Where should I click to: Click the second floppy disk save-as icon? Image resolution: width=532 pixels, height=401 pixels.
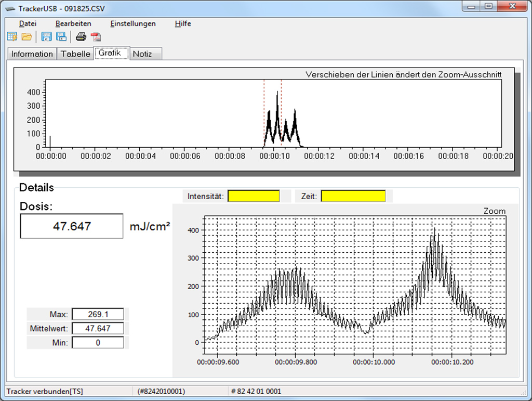[61, 36]
